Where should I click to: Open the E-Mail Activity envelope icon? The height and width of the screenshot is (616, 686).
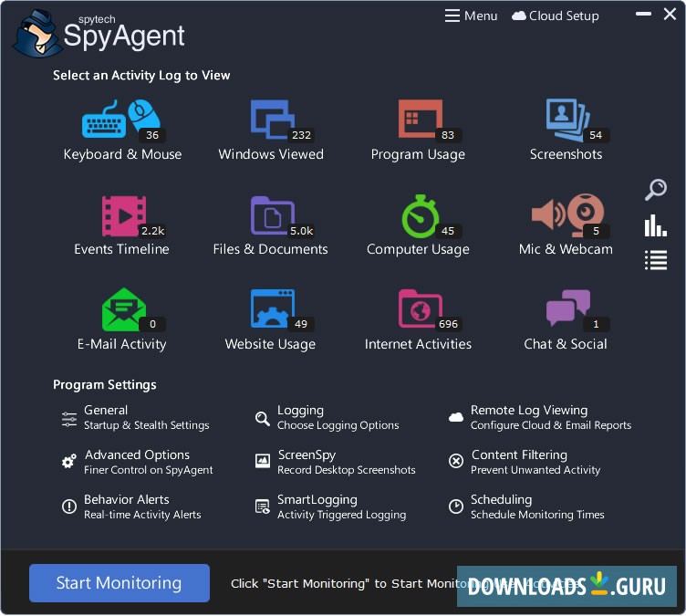[x=124, y=309]
